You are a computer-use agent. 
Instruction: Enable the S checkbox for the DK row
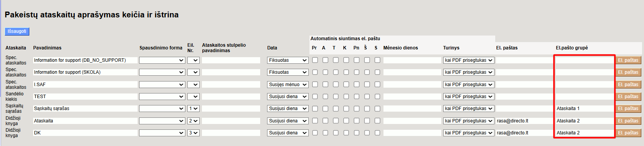coord(377,133)
